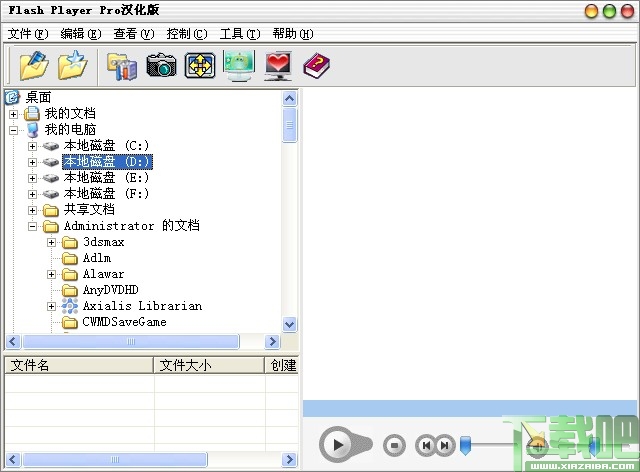Image resolution: width=640 pixels, height=472 pixels.
Task: Open the 文件(F) menu
Action: [28, 33]
